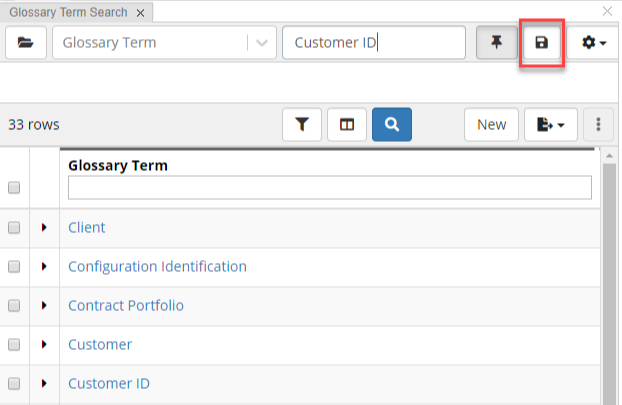Click the filter funnel icon
The height and width of the screenshot is (405, 622).
pos(302,125)
